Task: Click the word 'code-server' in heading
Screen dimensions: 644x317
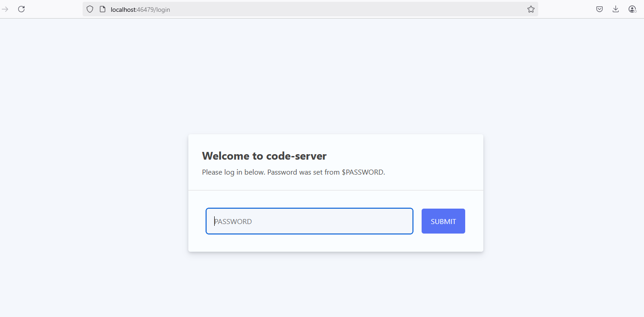Action: click(x=296, y=156)
